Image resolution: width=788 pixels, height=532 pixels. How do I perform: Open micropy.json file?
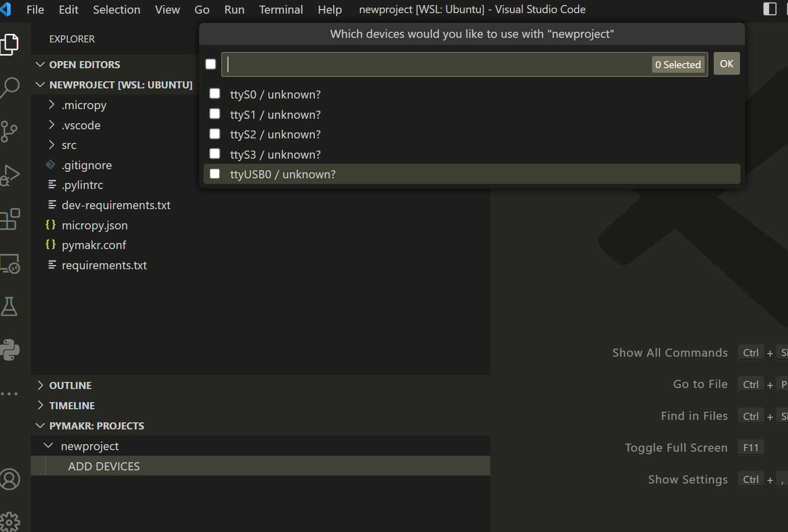point(95,225)
